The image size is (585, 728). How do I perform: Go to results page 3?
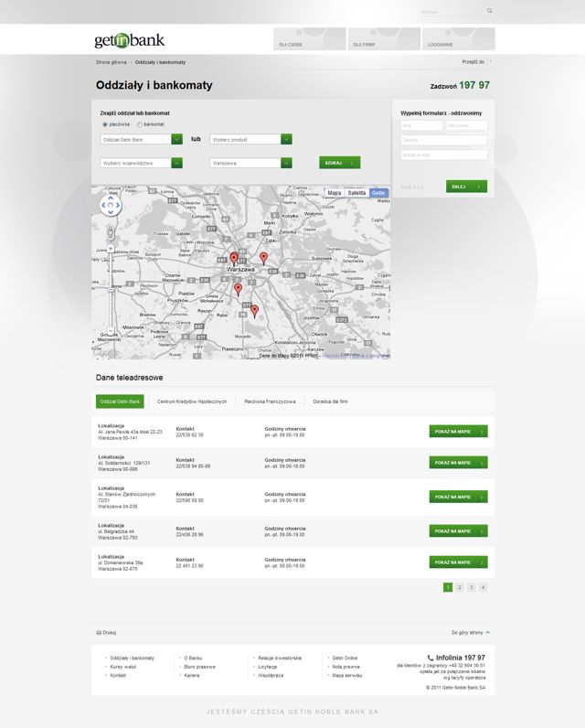(471, 587)
